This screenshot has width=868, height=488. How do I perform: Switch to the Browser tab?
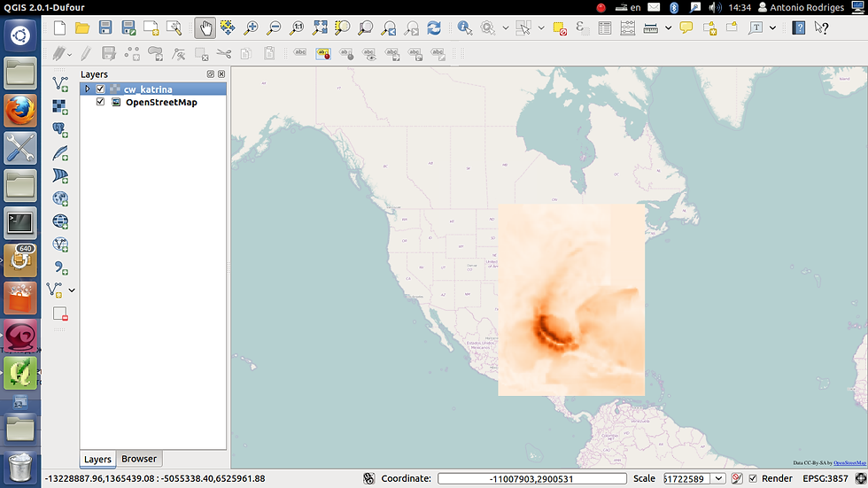(x=139, y=459)
